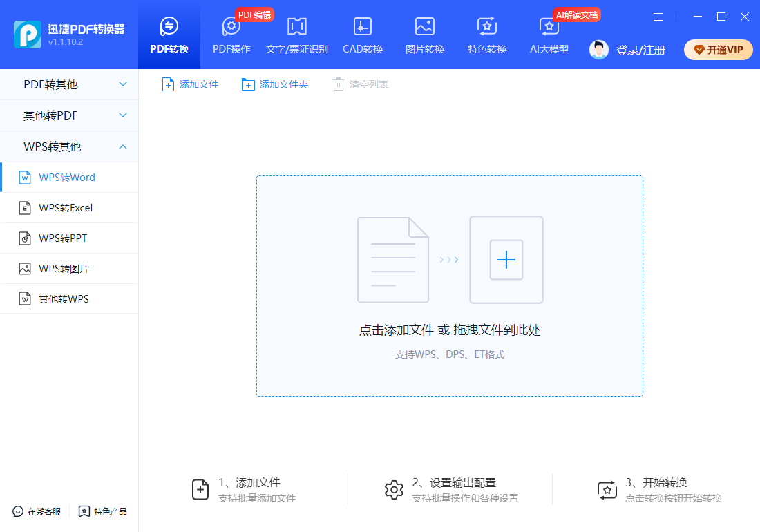Screen dimensions: 760x532
Task: Click 支持WPS、DPS、ET格式 hint text
Action: tap(449, 354)
